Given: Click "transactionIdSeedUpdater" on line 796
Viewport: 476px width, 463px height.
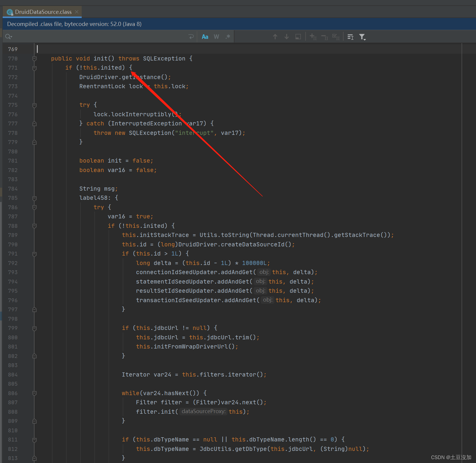Looking at the screenshot, I should click(x=178, y=300).
